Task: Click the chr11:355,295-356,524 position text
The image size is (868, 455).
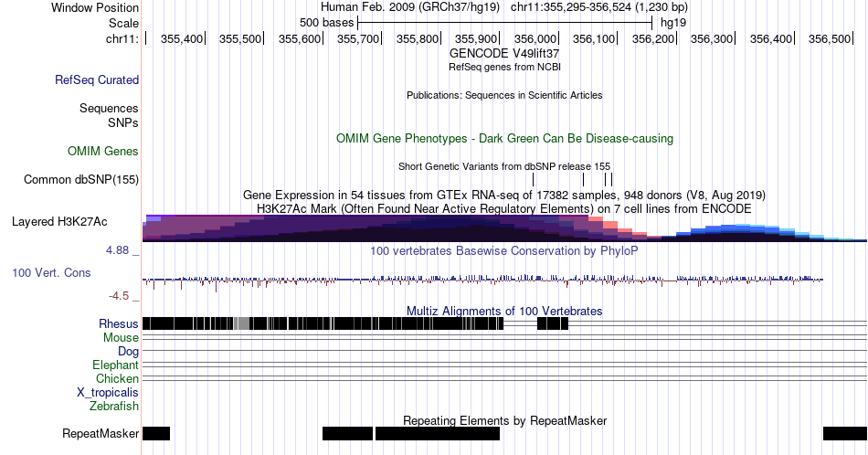Action: (x=599, y=7)
